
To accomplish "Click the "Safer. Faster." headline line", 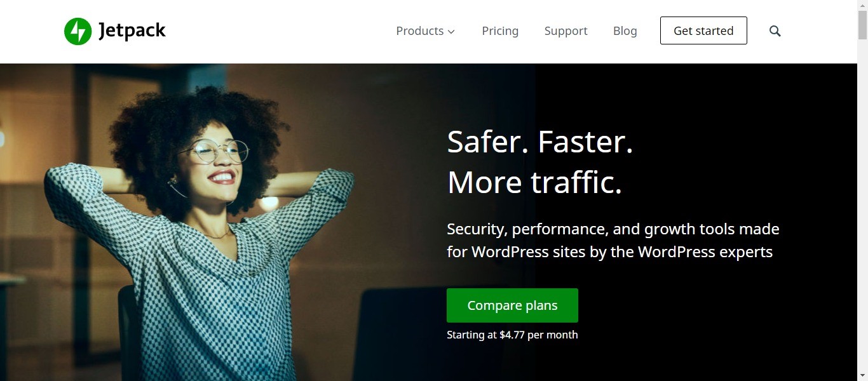I will [x=540, y=142].
